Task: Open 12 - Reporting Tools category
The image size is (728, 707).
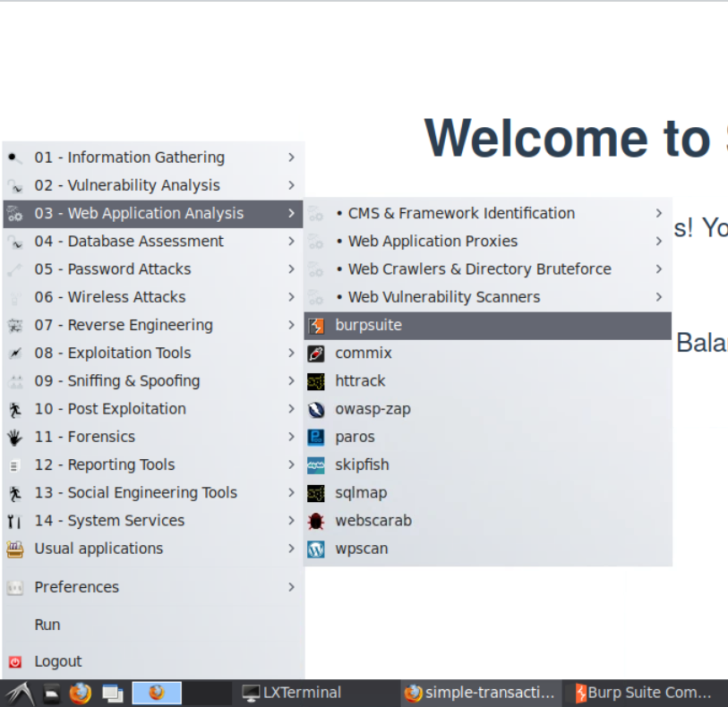Action: (x=153, y=464)
